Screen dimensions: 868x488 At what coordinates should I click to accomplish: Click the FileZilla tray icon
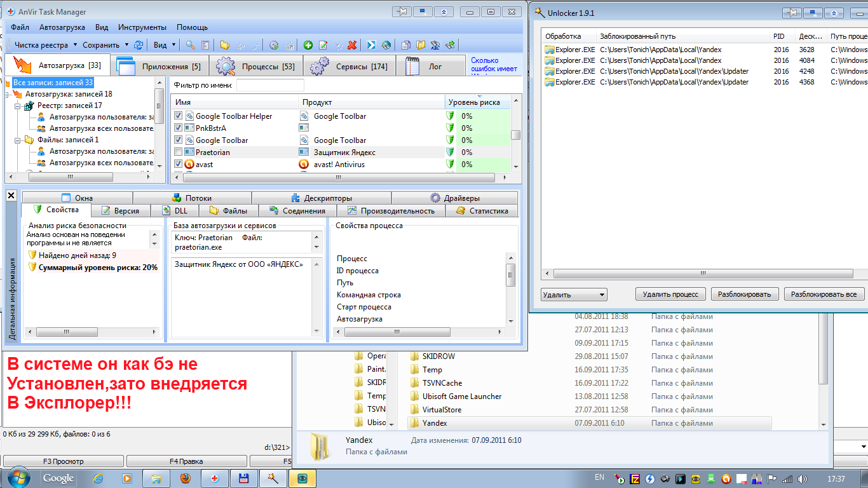click(635, 478)
